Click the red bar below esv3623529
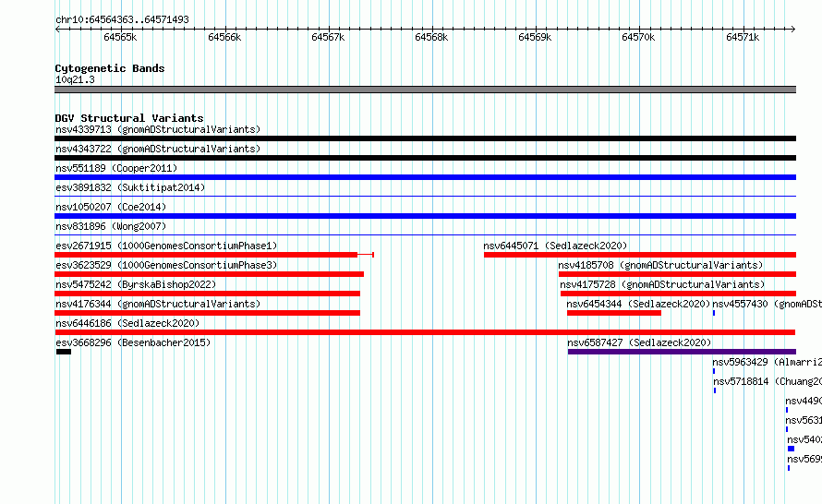Screen dimensions: 822x504 point(209,274)
